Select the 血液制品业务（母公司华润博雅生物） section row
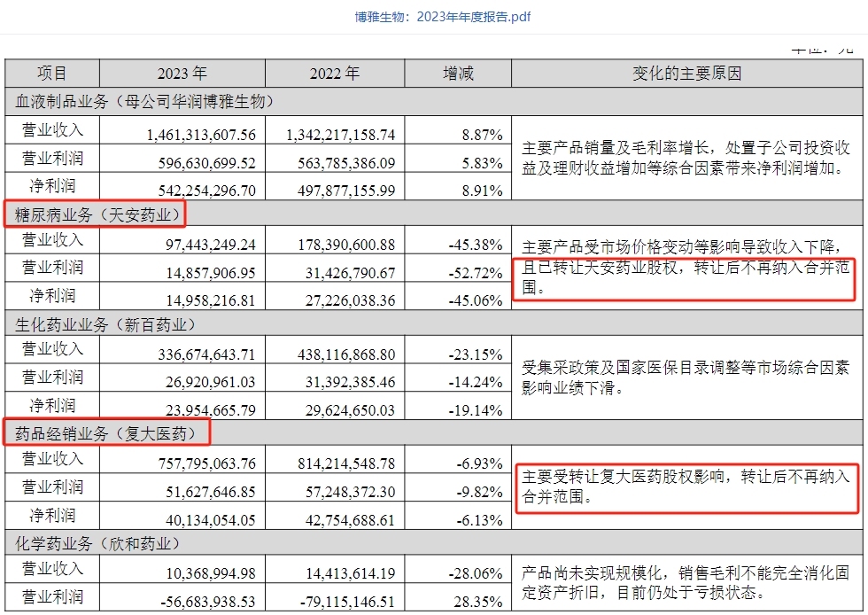The width and height of the screenshot is (868, 615). [434, 101]
